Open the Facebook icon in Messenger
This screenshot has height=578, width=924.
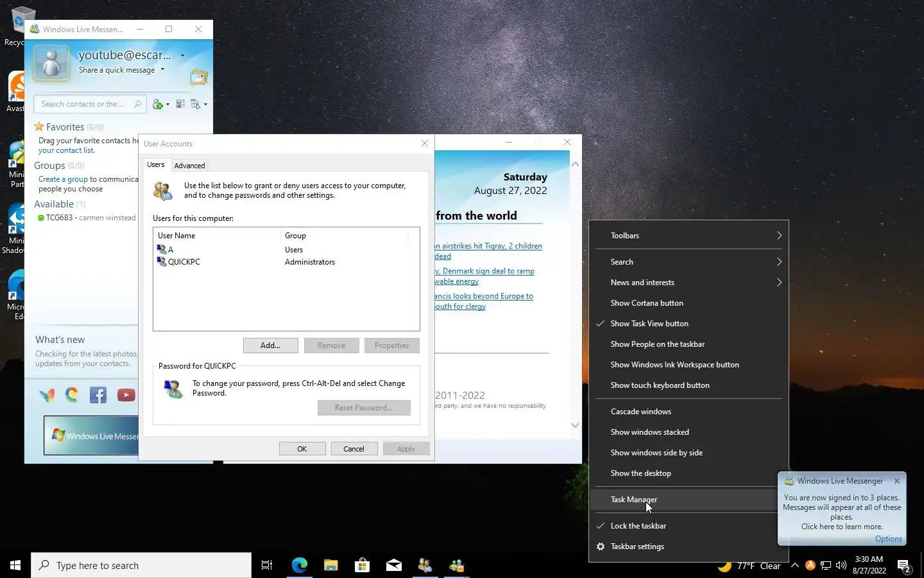pyautogui.click(x=98, y=395)
